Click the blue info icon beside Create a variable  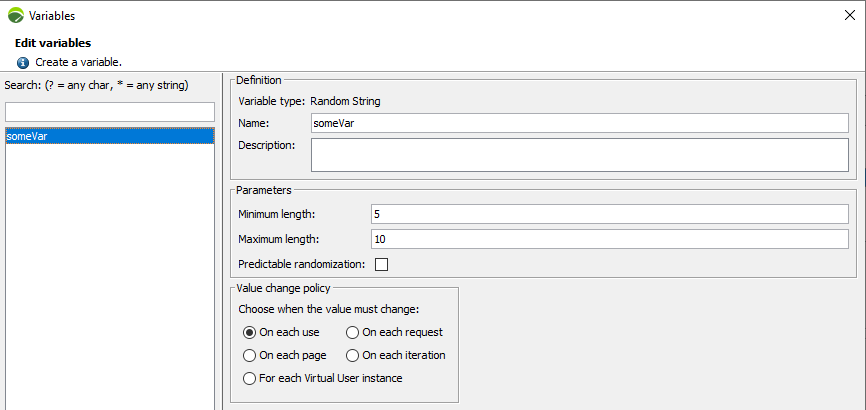pyautogui.click(x=23, y=62)
